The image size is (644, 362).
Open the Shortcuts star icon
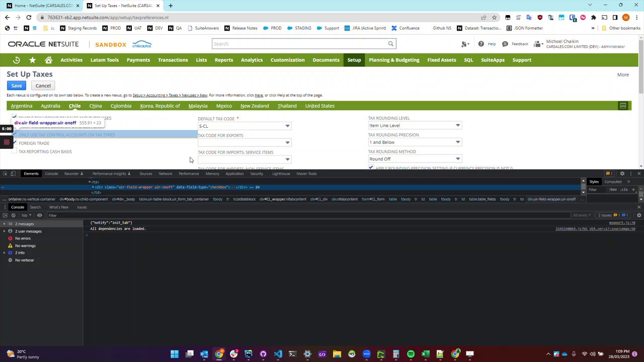tap(32, 60)
